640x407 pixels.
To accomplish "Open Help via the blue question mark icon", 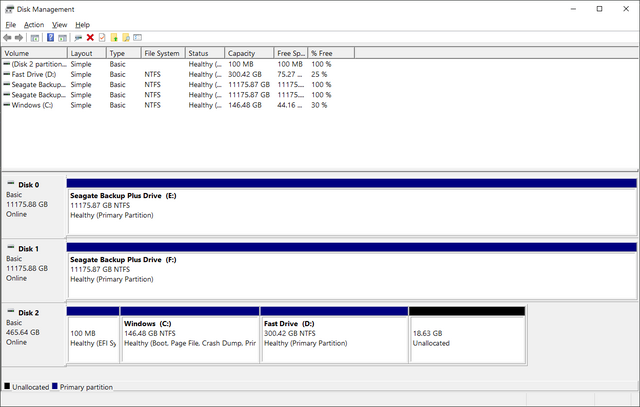I will (x=50, y=38).
